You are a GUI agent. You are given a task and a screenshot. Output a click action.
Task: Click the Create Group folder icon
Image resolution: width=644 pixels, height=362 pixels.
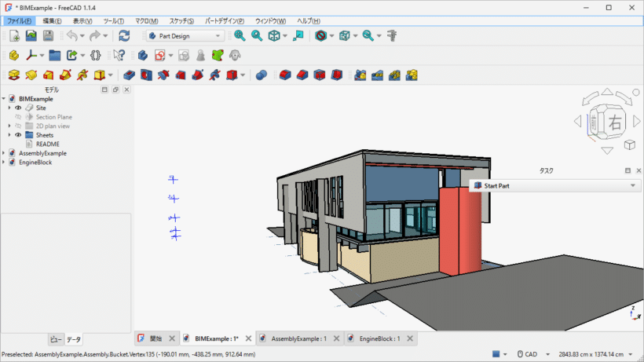pyautogui.click(x=55, y=56)
